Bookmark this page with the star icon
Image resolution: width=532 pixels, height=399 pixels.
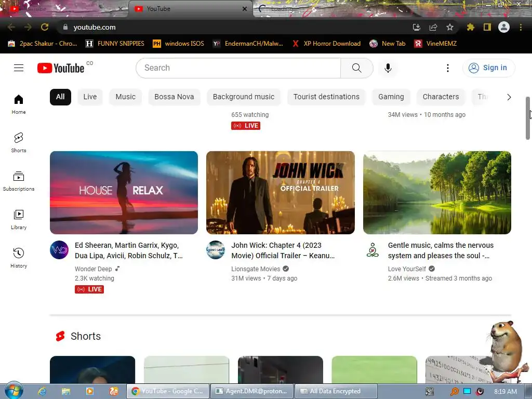450,27
